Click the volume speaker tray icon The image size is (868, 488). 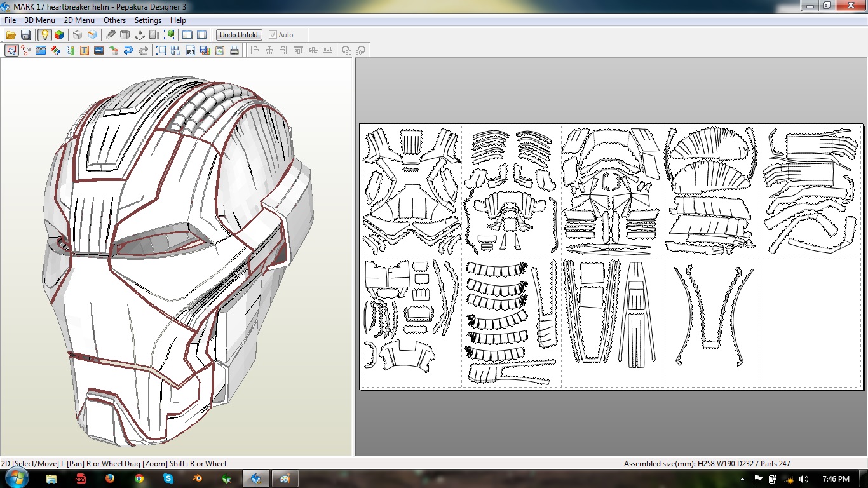pyautogui.click(x=804, y=479)
